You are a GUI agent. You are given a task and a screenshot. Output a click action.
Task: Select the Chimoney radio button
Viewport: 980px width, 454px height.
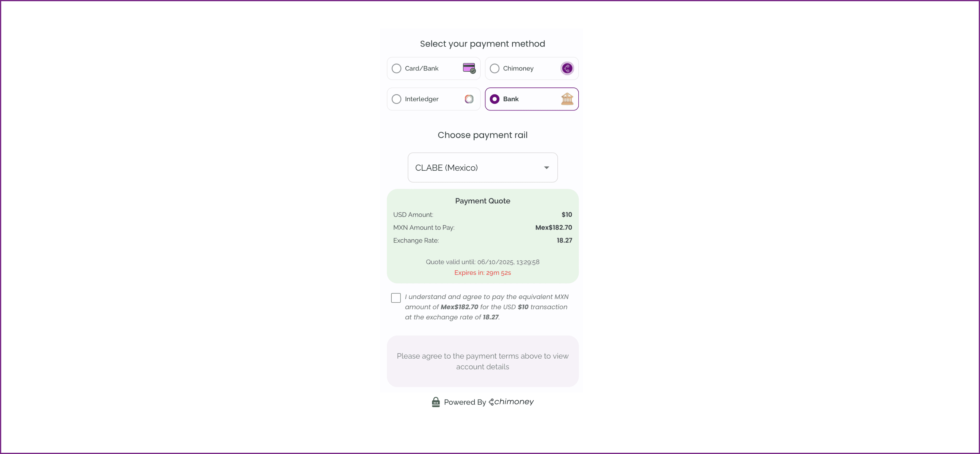pos(495,68)
